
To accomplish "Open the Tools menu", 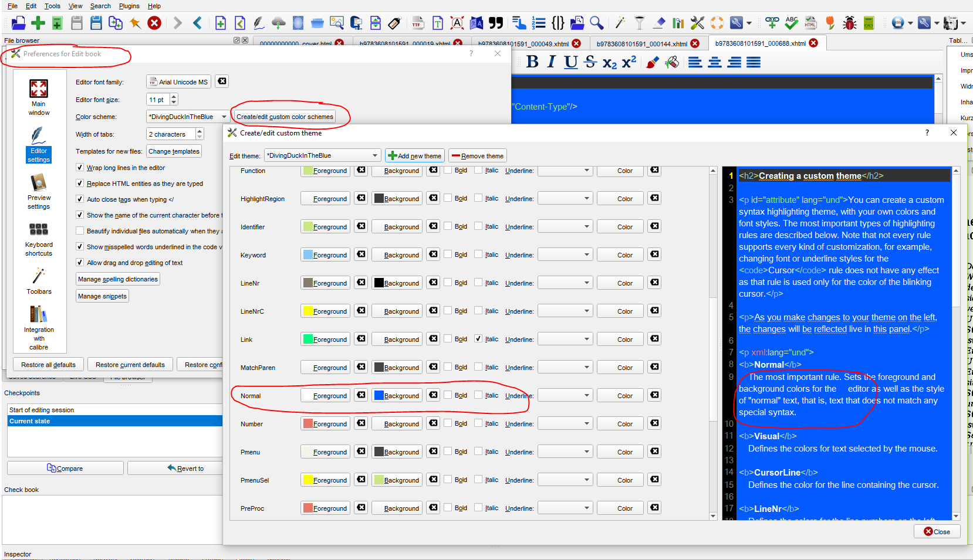I will [52, 6].
